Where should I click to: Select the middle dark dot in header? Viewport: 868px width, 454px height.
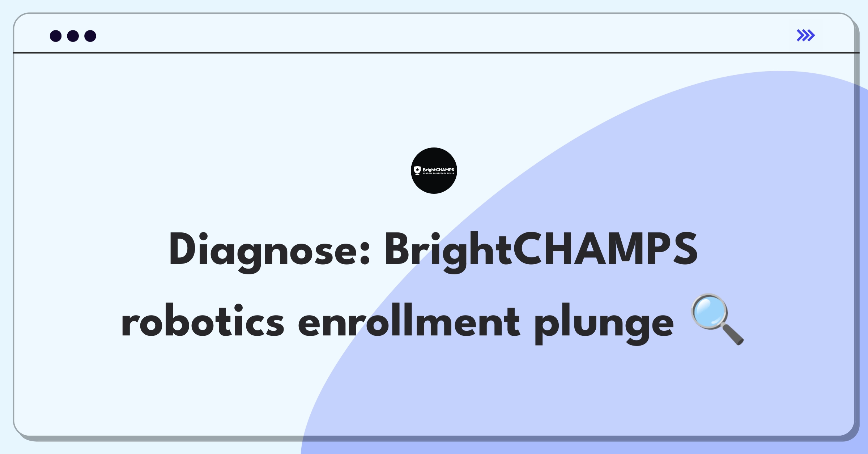click(x=73, y=36)
